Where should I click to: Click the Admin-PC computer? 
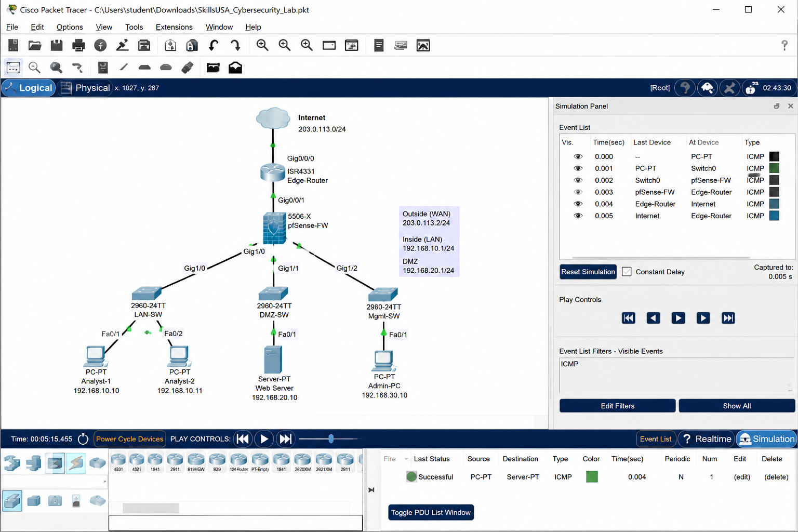[x=383, y=361]
